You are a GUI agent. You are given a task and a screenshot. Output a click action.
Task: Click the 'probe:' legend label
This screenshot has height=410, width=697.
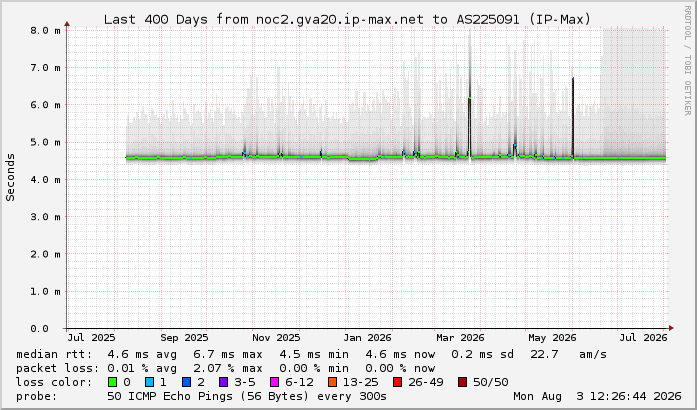[x=36, y=396]
